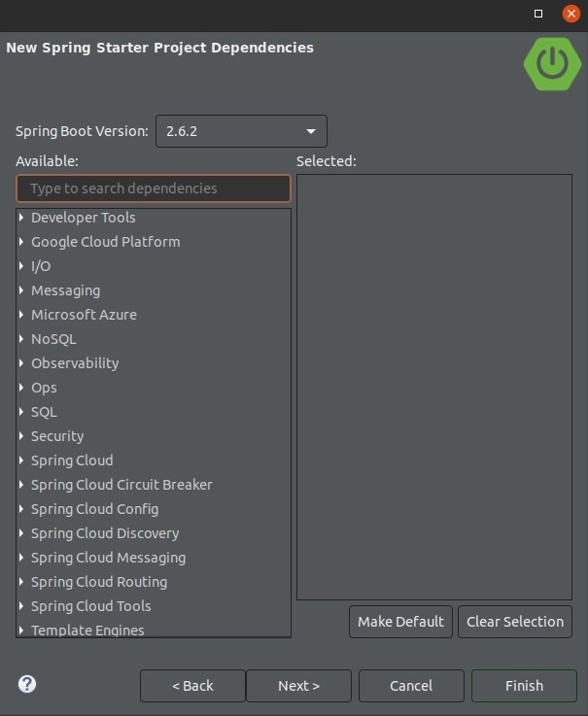Viewport: 588px width, 716px height.
Task: Click the dependency search field
Action: coord(154,188)
